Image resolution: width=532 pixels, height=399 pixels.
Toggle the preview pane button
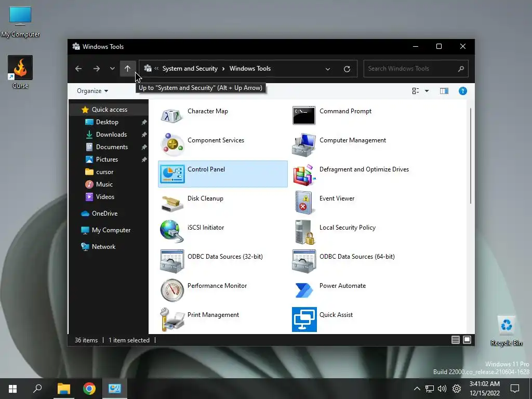pos(444,91)
